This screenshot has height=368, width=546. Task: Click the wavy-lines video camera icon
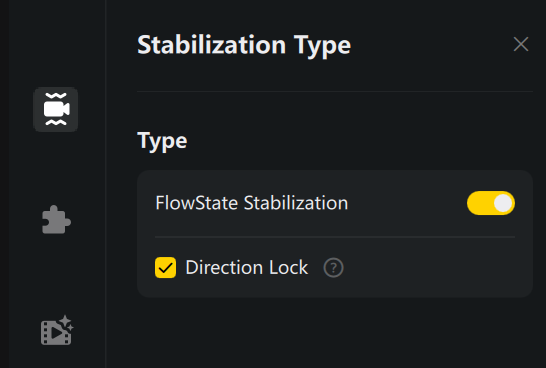coord(56,109)
